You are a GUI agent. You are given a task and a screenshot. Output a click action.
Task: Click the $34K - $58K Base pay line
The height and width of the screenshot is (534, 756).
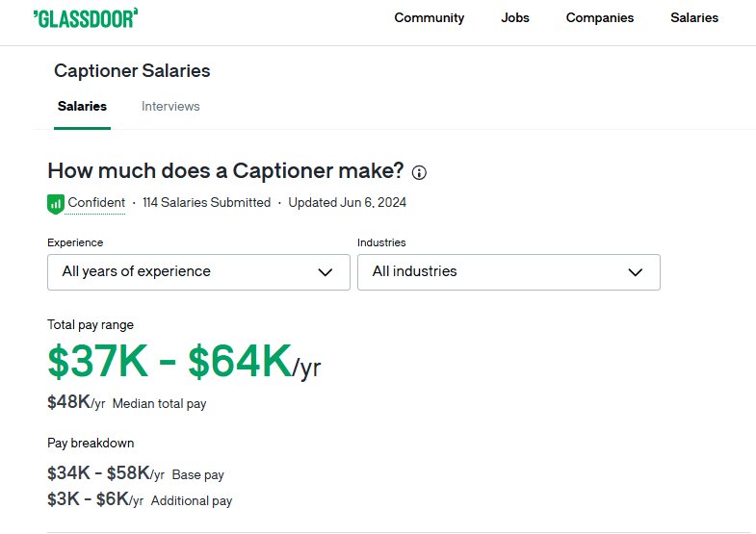point(136,473)
